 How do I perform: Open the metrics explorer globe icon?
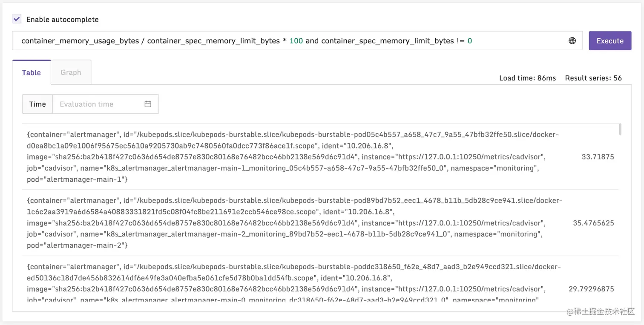572,40
